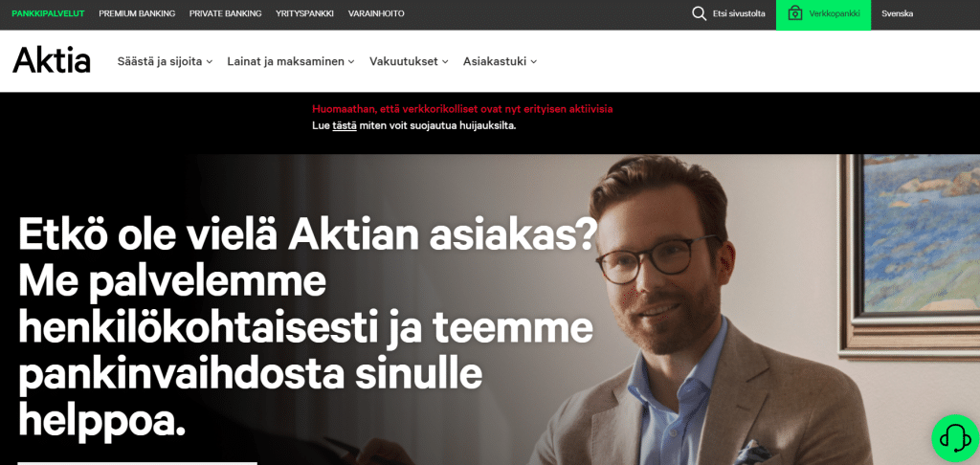The height and width of the screenshot is (465, 980).
Task: Open the Private Banking section
Action: [x=226, y=13]
